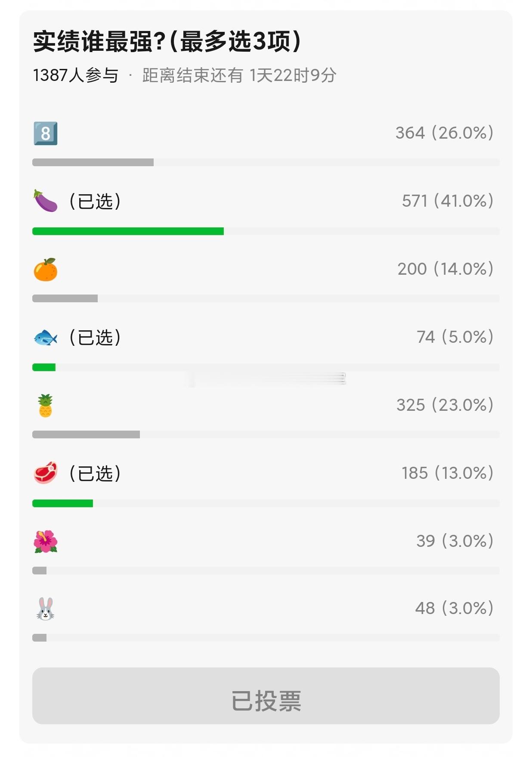Tap the blue fish emoji option
The image size is (532, 757).
(x=45, y=337)
